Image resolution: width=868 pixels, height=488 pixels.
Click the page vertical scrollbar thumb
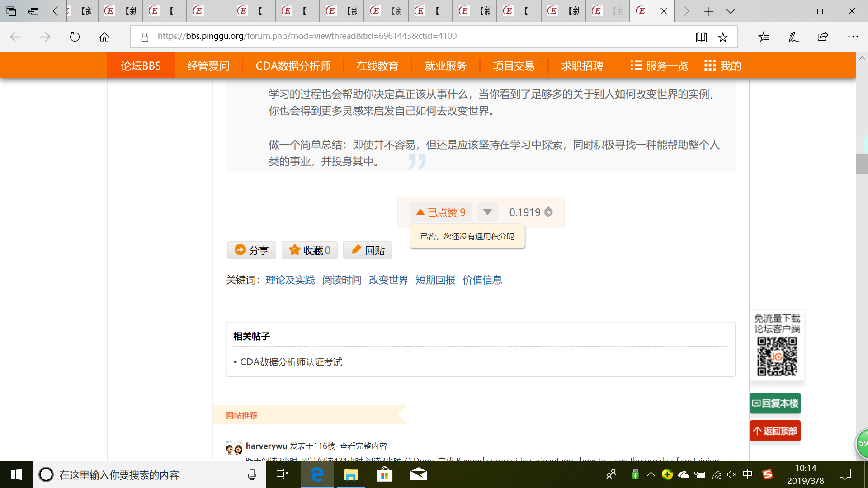tap(862, 164)
